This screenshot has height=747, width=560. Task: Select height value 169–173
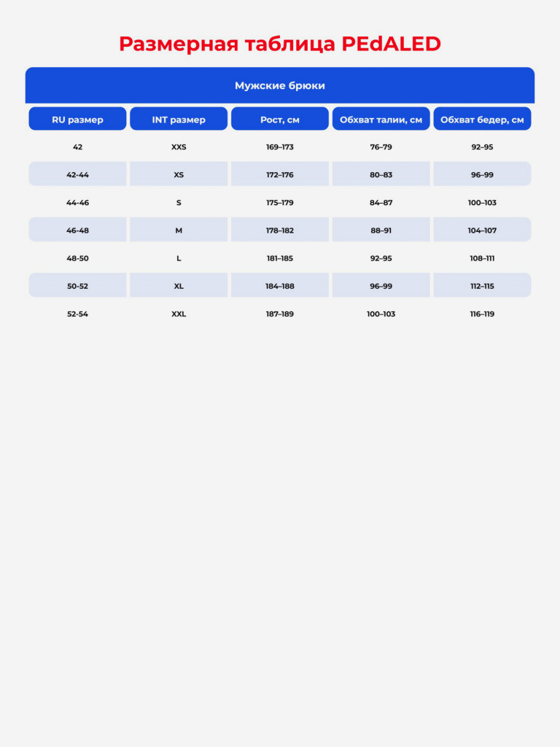[x=280, y=147]
